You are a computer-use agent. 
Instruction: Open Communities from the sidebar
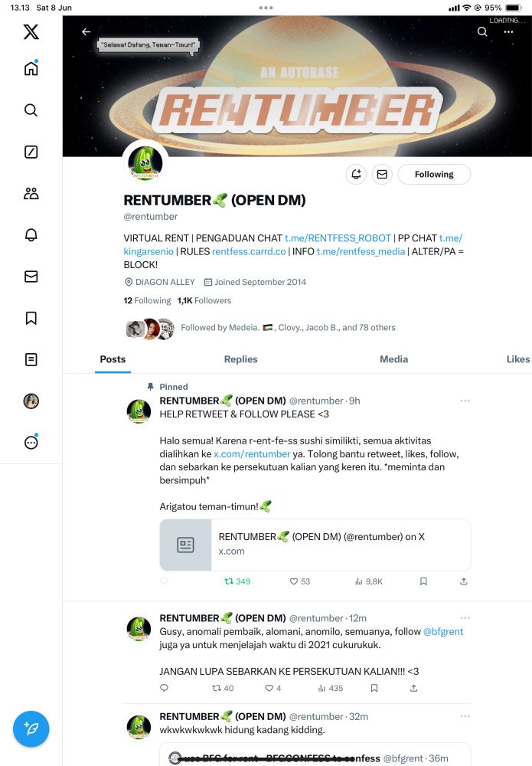(31, 194)
